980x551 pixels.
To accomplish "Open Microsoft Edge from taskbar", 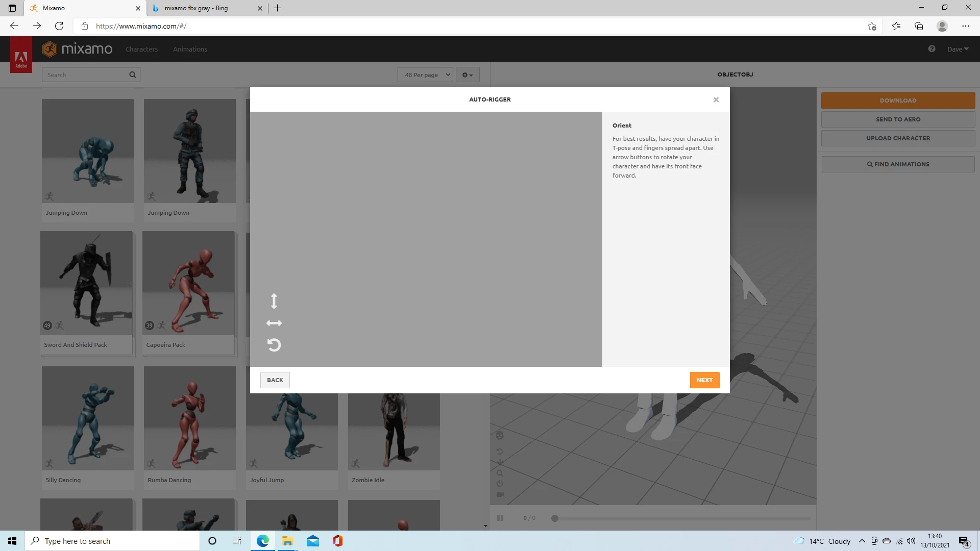I will click(263, 541).
